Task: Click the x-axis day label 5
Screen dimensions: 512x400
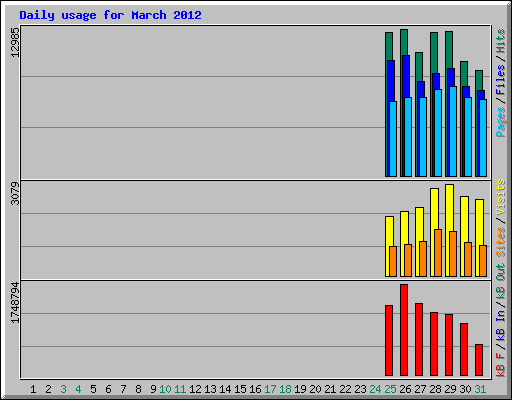Action: click(x=93, y=389)
